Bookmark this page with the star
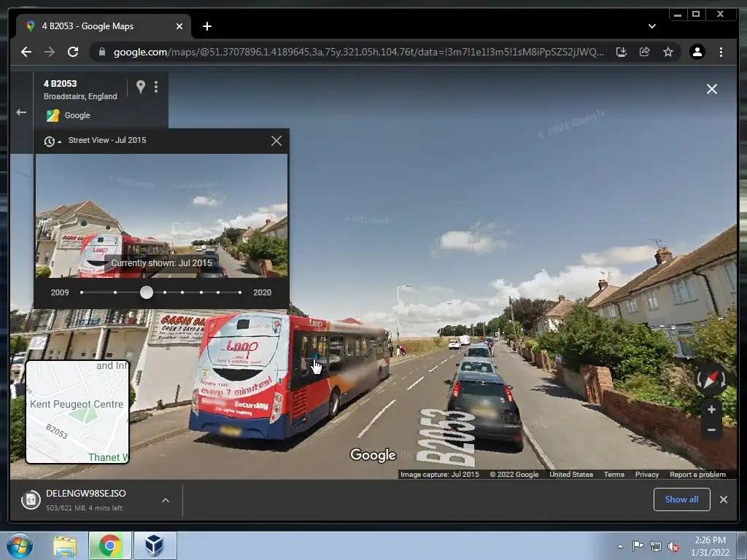The width and height of the screenshot is (747, 560). [668, 52]
